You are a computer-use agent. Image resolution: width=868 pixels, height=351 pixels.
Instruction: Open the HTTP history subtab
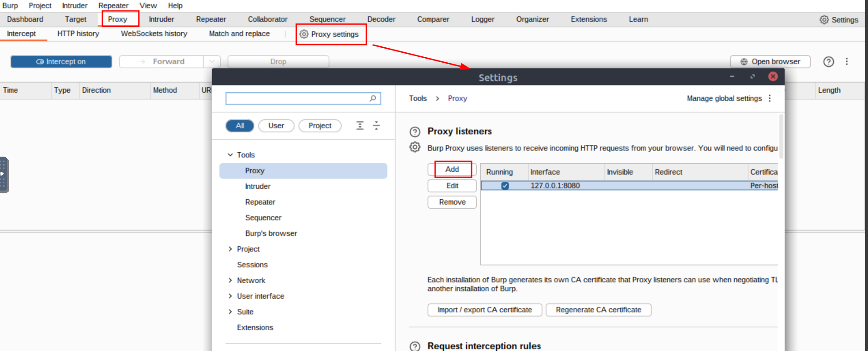coord(78,34)
